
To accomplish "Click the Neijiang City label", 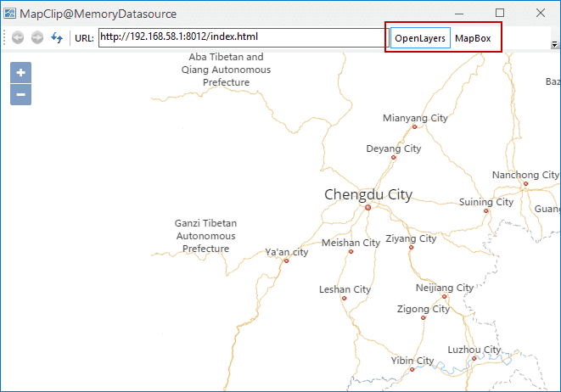I will click(445, 288).
